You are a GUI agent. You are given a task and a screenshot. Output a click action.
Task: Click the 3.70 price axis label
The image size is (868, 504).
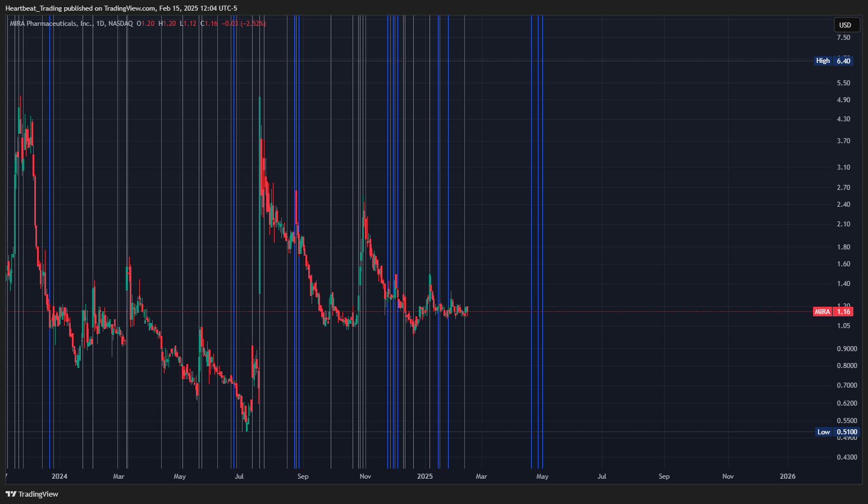click(843, 141)
